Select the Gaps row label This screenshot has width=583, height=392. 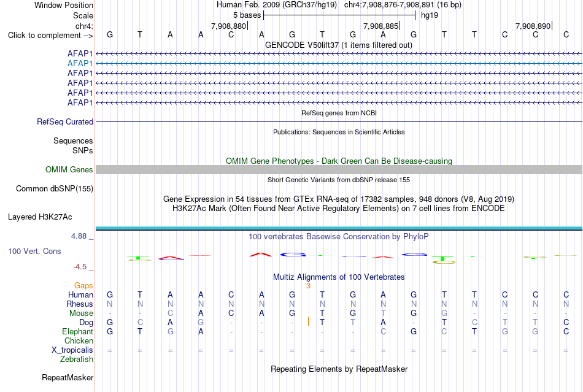click(83, 285)
